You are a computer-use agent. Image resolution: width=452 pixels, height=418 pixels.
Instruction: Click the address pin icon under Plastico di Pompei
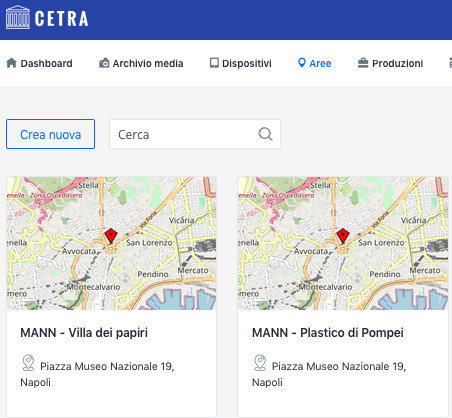coord(260,362)
